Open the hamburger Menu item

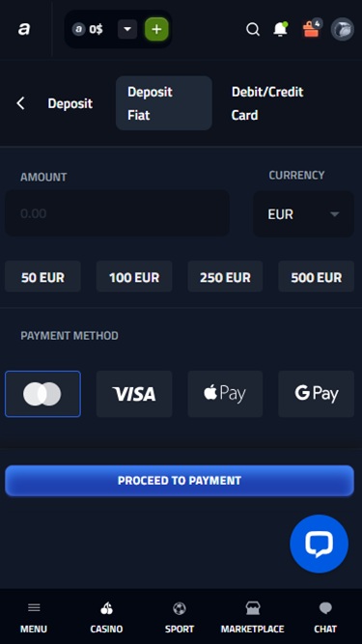34,617
